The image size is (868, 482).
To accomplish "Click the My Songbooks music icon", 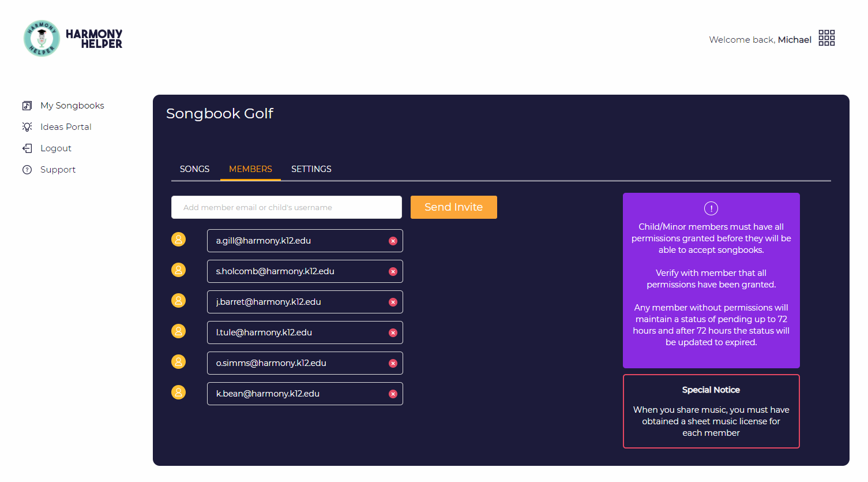I will [27, 106].
